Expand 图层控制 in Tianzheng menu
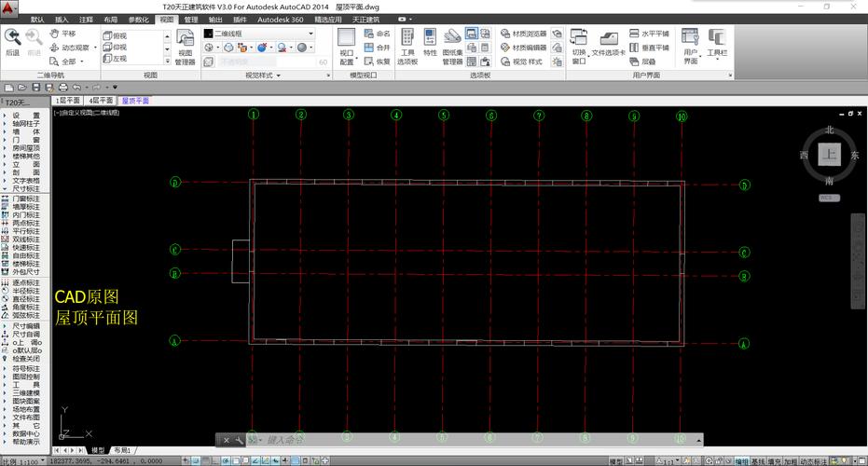This screenshot has width=868, height=466. [25, 377]
